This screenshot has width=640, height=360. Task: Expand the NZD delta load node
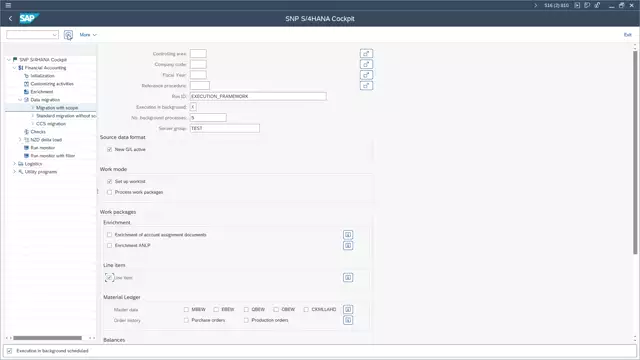(20, 140)
